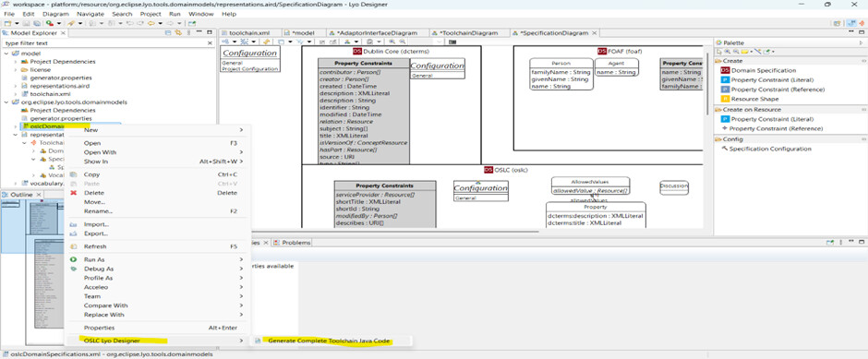Viewport: 868px width, 359px height.
Task: Click AllowedValues shape in OSLC domain
Action: point(590,185)
